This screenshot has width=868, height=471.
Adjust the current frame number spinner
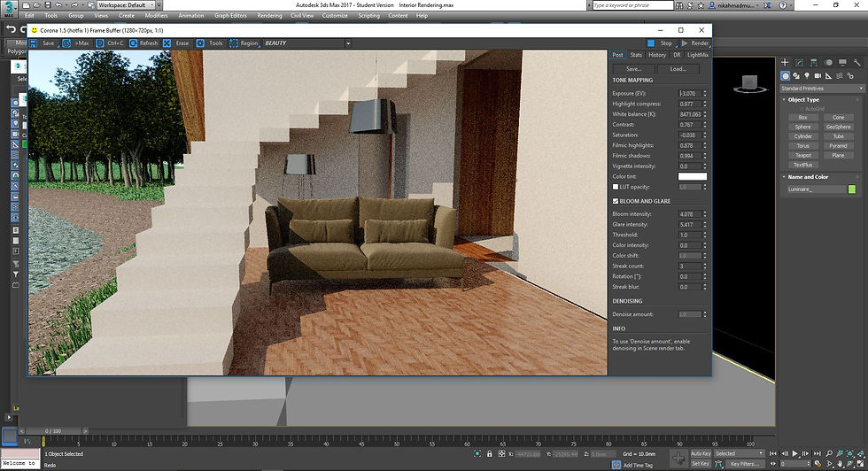click(810, 464)
